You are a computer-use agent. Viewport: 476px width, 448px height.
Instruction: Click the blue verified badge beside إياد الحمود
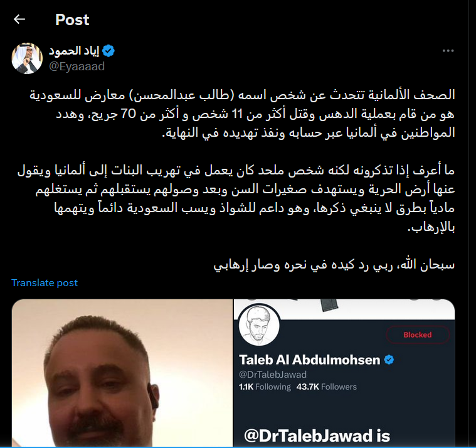[x=108, y=51]
